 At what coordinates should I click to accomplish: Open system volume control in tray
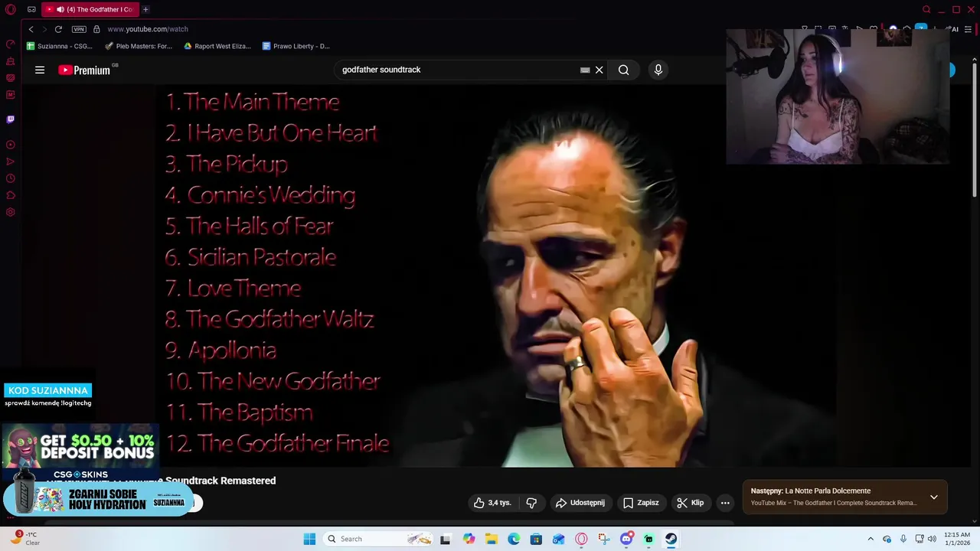tap(932, 539)
